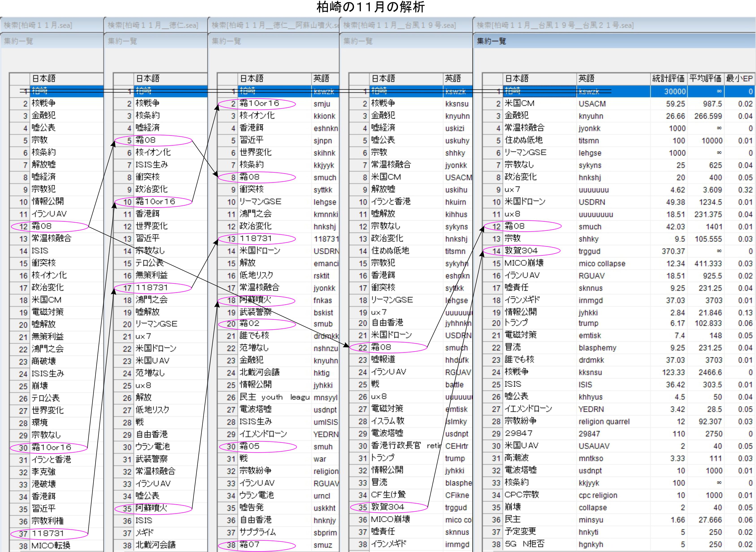Click the 統計評価 column header

(668, 79)
